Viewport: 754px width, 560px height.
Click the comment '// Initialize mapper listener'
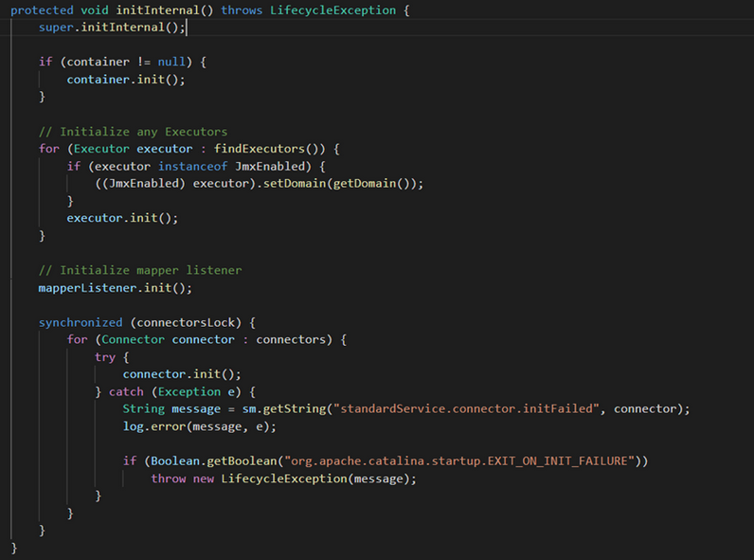click(x=140, y=270)
